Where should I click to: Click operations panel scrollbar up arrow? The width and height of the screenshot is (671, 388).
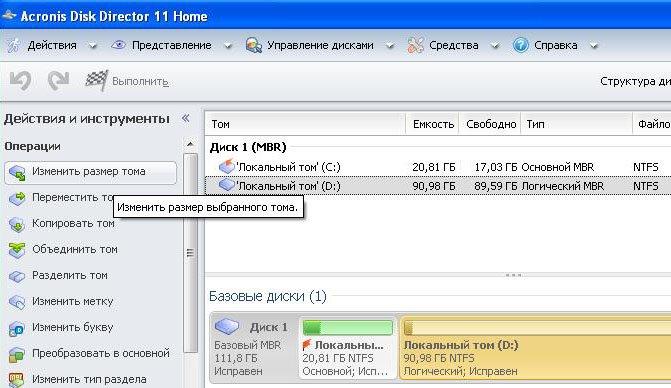[x=190, y=144]
